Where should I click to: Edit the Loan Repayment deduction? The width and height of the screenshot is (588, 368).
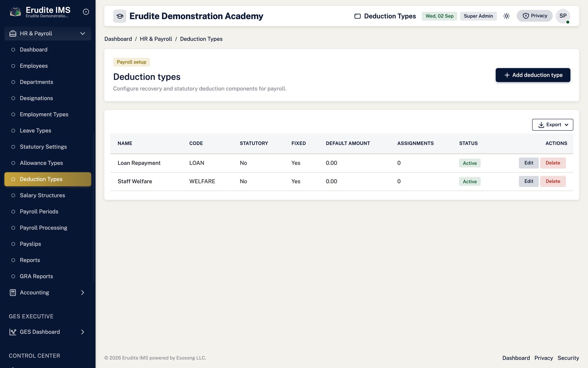528,163
